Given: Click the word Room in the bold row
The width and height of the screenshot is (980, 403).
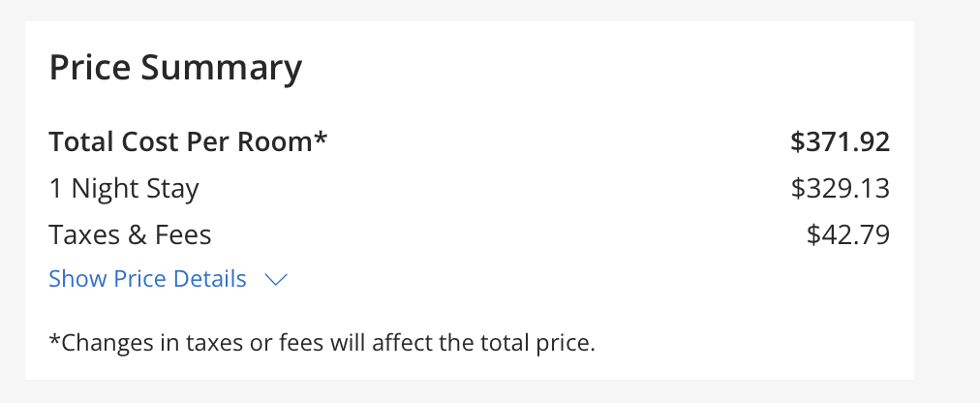Looking at the screenshot, I should click(x=276, y=141).
